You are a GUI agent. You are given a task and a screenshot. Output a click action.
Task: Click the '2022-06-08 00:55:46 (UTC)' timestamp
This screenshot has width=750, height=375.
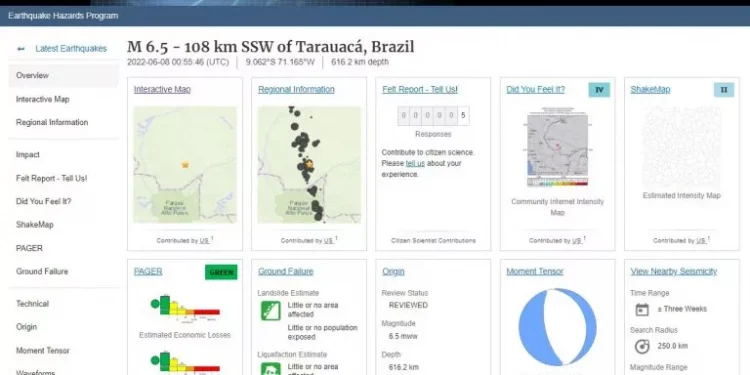[178, 62]
